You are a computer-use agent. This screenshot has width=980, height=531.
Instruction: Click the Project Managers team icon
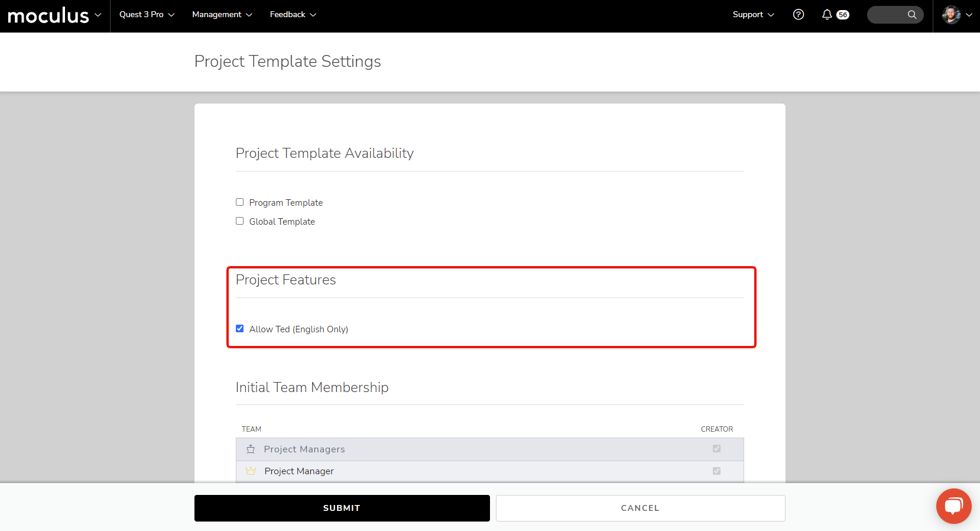[251, 449]
